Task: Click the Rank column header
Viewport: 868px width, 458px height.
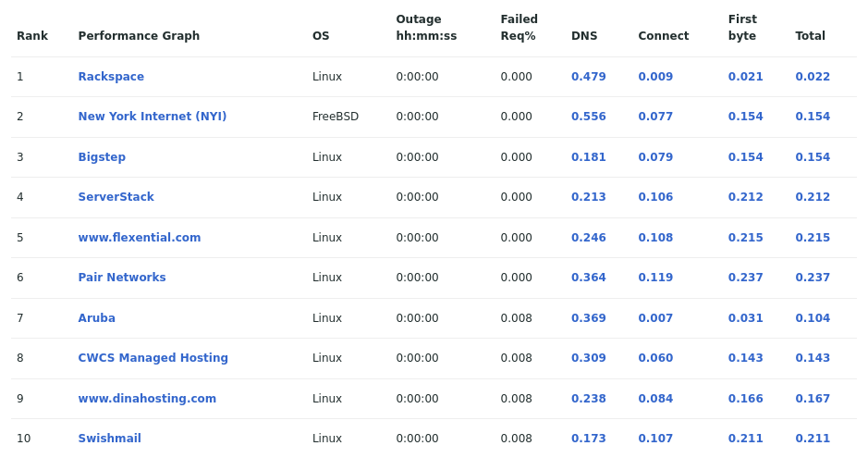Action: pos(32,36)
